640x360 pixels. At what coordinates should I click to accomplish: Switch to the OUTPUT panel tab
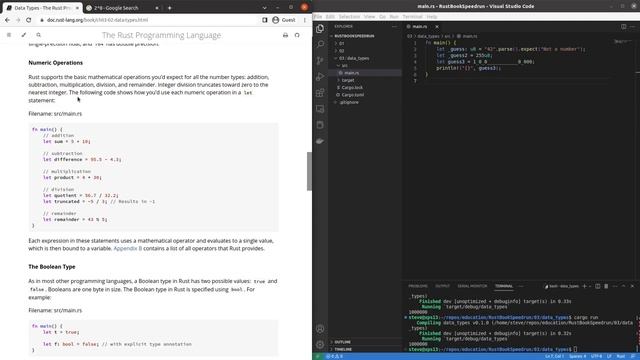442,286
